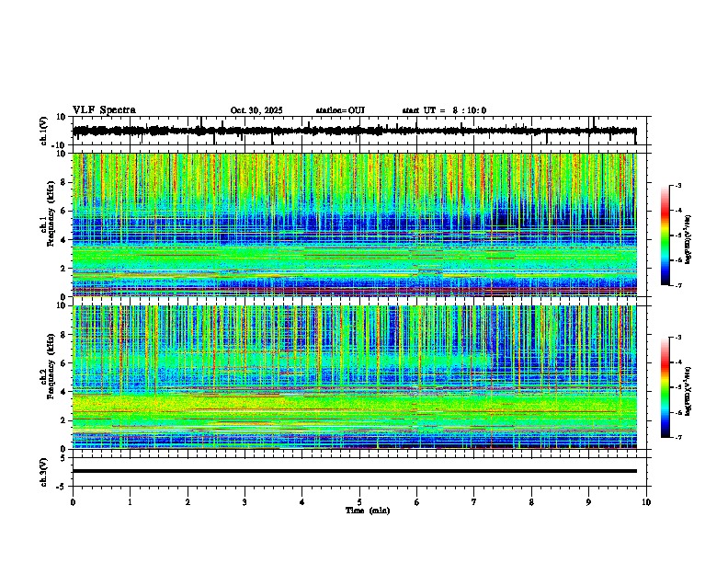Image resolution: width=728 pixels, height=563 pixels.
Task: Click the "-10" tick on ch.1 voltage axis
Action: 60,145
